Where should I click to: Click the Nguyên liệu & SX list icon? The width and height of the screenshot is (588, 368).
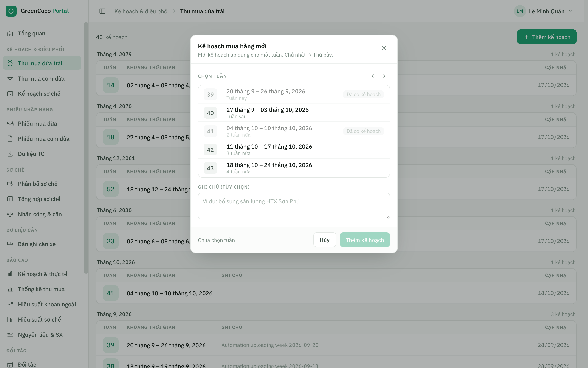(10, 335)
